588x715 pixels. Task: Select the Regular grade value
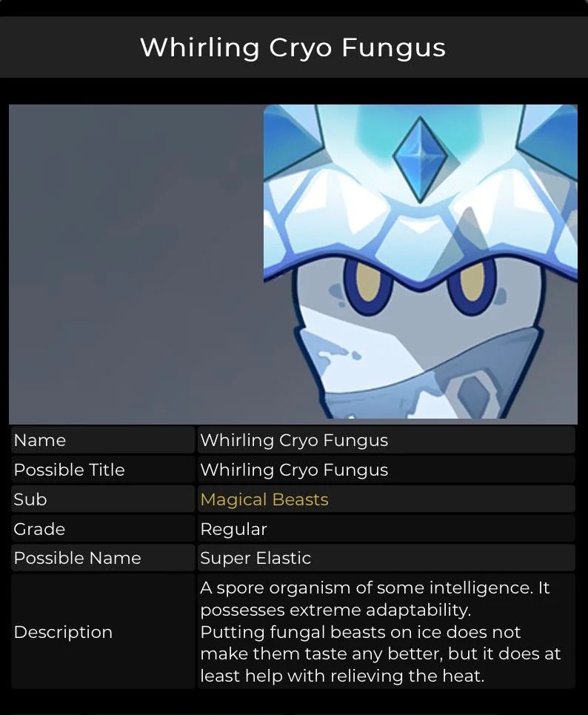pyautogui.click(x=233, y=529)
